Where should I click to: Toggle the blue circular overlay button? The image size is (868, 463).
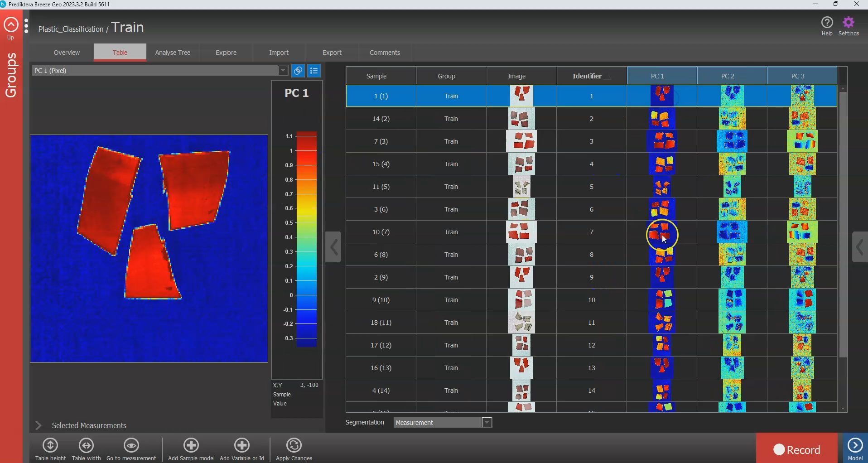pos(298,71)
